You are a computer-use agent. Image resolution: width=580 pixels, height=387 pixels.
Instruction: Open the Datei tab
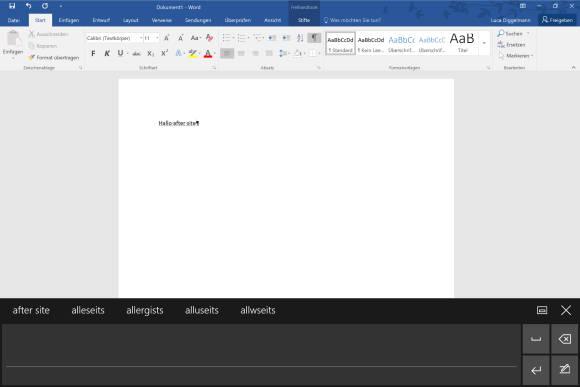14,20
